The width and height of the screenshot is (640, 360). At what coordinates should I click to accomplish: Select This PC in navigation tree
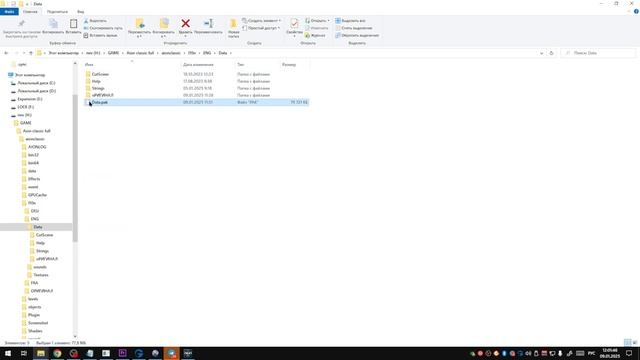click(30, 75)
